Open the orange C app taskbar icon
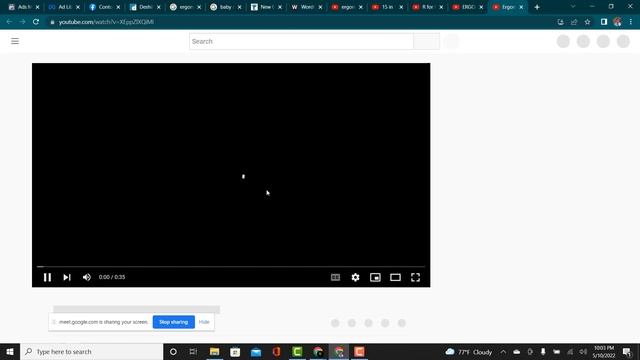The width and height of the screenshot is (640, 360). point(359,351)
